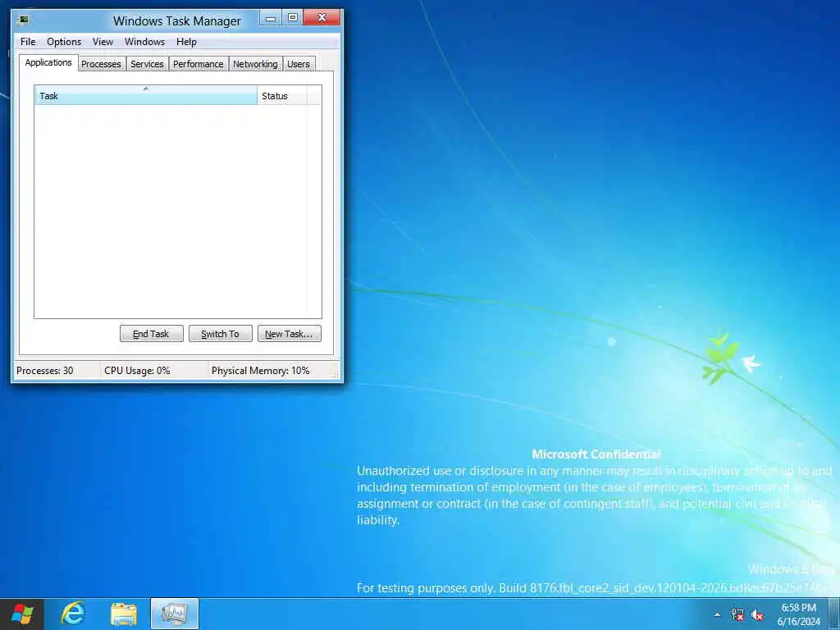Open the Windows menu
Image resolution: width=840 pixels, height=630 pixels.
144,42
